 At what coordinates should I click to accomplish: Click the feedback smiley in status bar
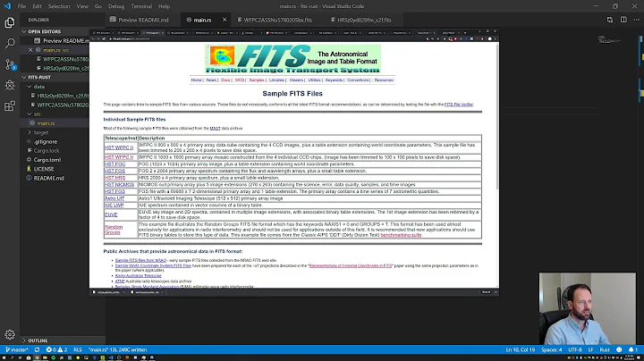[x=619, y=349]
